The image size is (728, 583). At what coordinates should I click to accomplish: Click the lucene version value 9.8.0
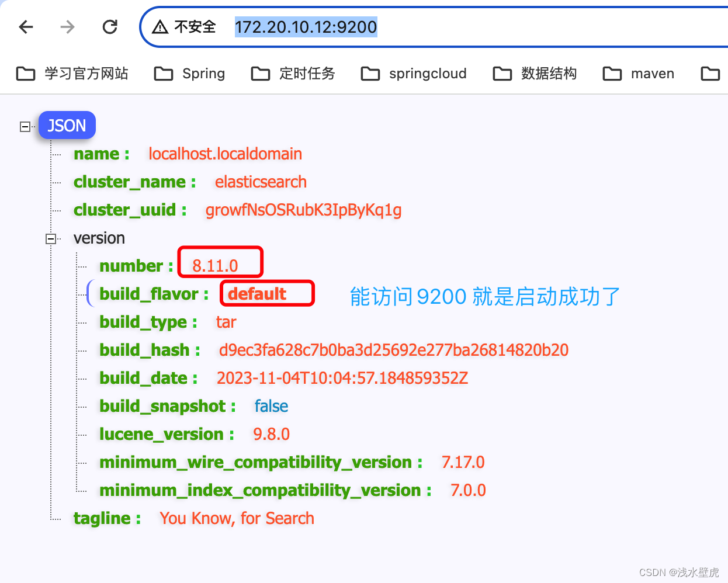pyautogui.click(x=271, y=435)
